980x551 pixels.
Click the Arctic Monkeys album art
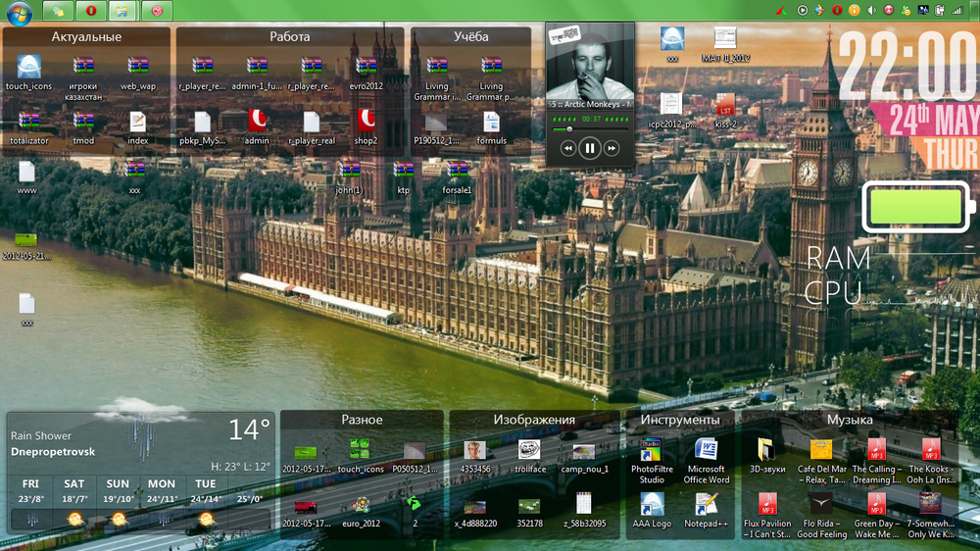click(589, 63)
